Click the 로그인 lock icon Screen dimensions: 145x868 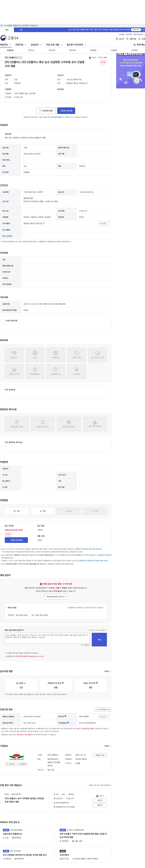[117, 39]
